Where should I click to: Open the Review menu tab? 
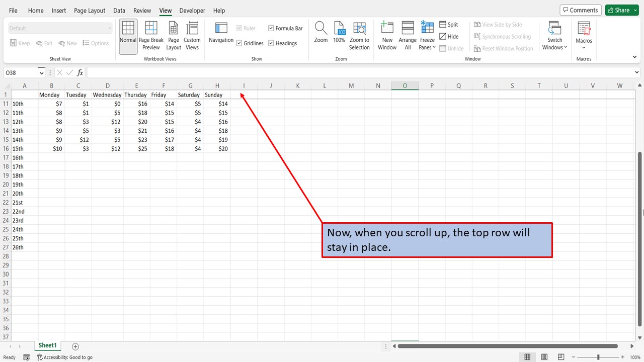click(x=142, y=10)
